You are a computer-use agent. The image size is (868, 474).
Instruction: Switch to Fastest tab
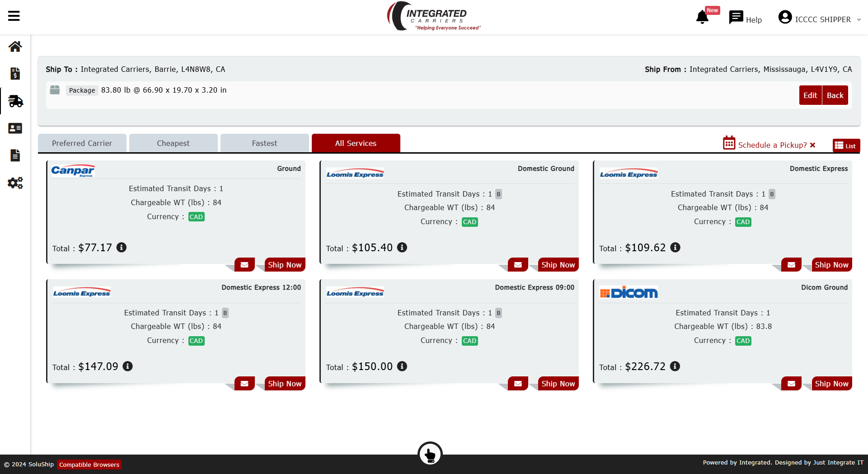264,143
